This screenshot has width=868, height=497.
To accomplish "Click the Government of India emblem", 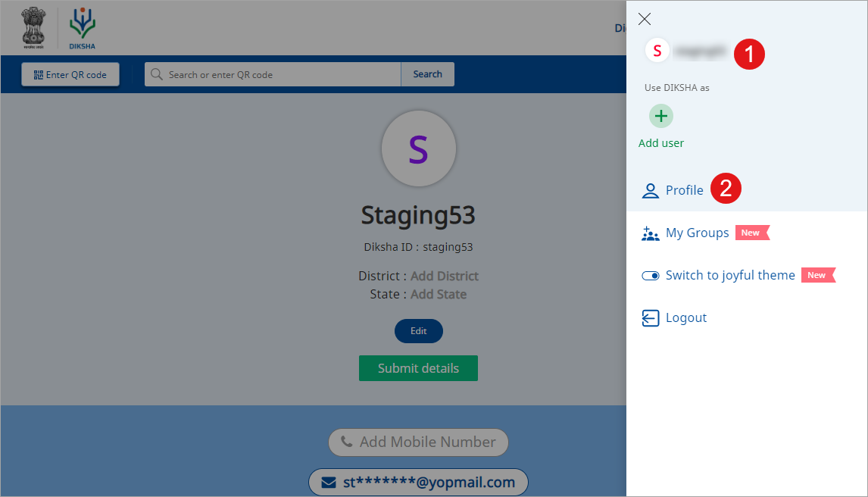I will click(33, 28).
